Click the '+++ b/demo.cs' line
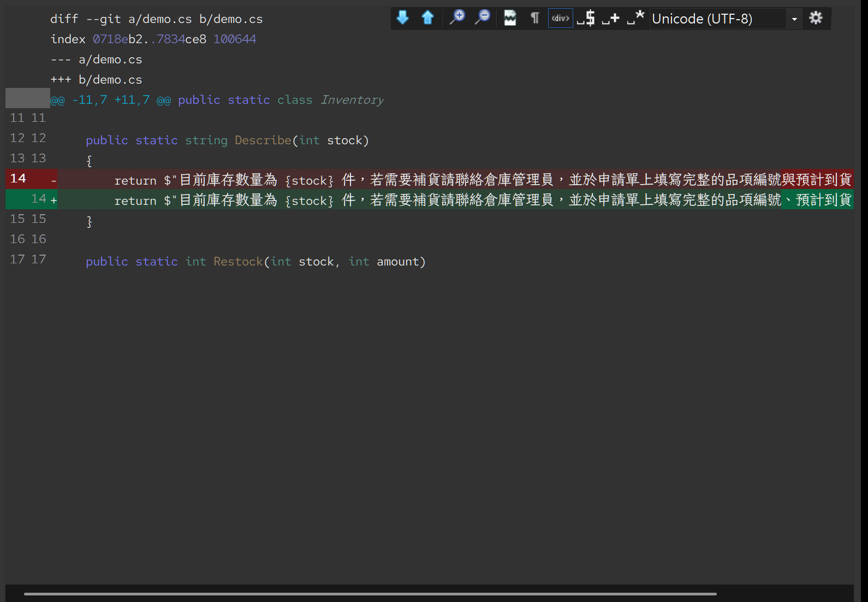This screenshot has height=602, width=868. pyautogui.click(x=96, y=80)
